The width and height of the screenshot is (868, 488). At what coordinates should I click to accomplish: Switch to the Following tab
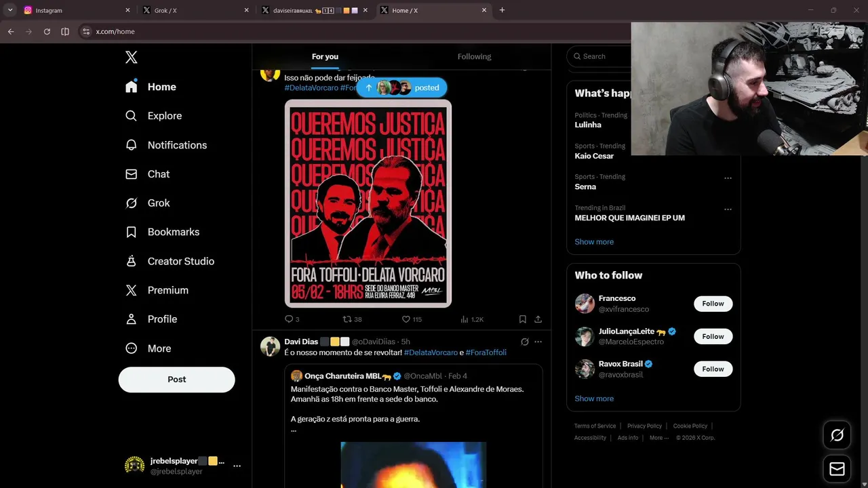click(x=474, y=57)
